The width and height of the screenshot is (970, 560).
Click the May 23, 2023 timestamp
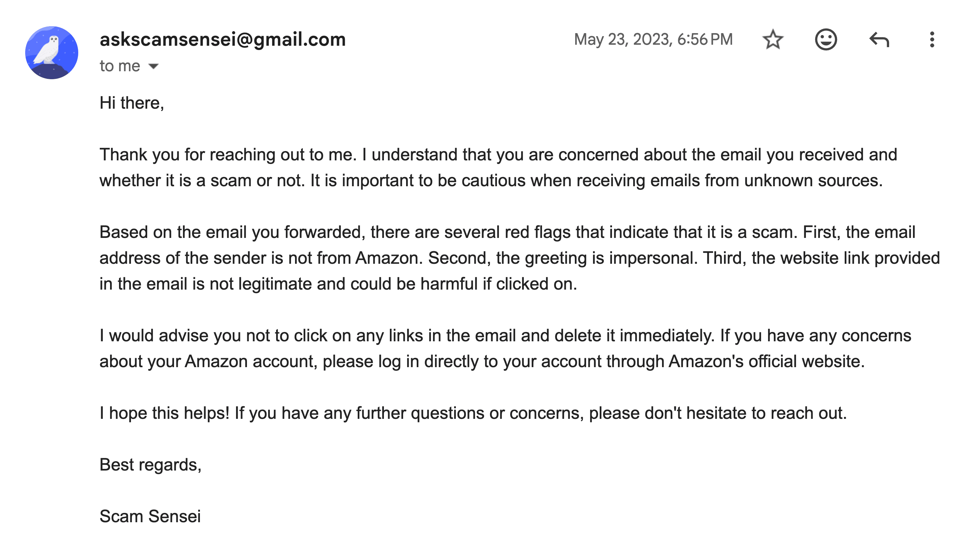[653, 39]
